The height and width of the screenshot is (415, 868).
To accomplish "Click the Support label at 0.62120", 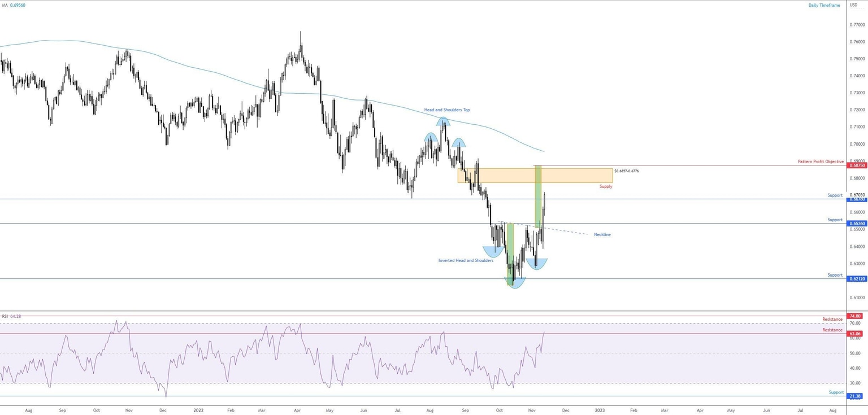I will pos(835,275).
